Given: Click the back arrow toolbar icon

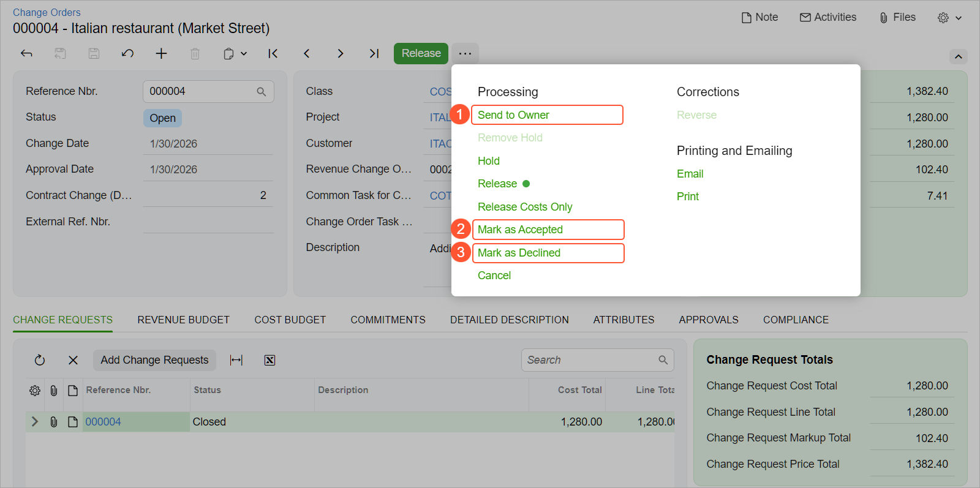Looking at the screenshot, I should pos(26,53).
